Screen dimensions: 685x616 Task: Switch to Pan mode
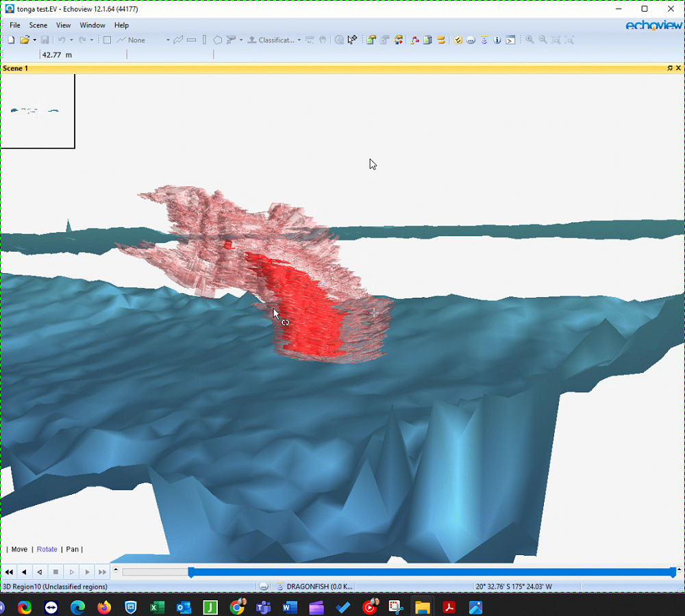pos(72,549)
